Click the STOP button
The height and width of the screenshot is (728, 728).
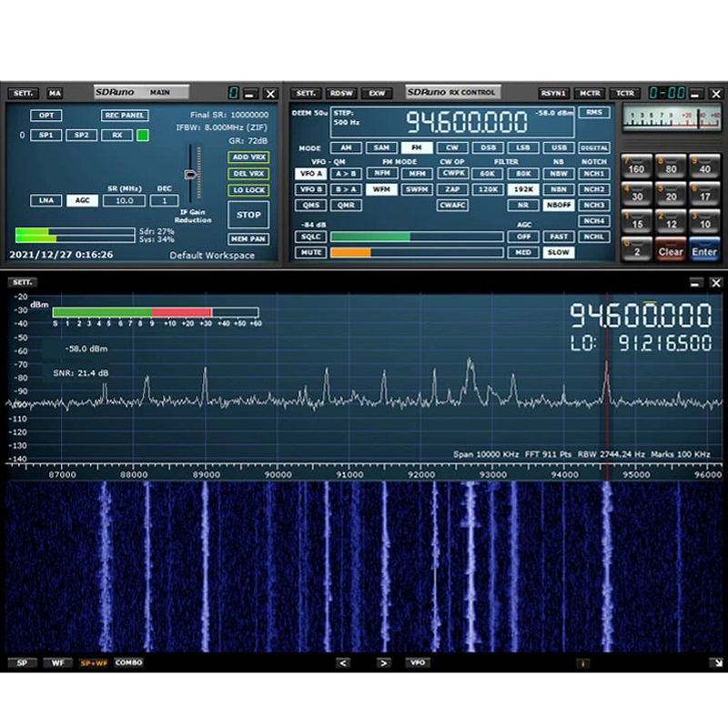tap(248, 216)
